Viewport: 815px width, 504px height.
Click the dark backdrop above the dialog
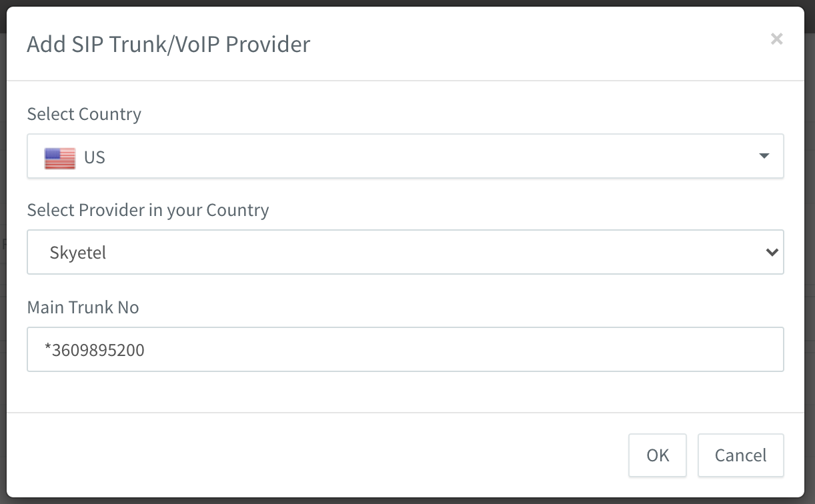[407, 3]
